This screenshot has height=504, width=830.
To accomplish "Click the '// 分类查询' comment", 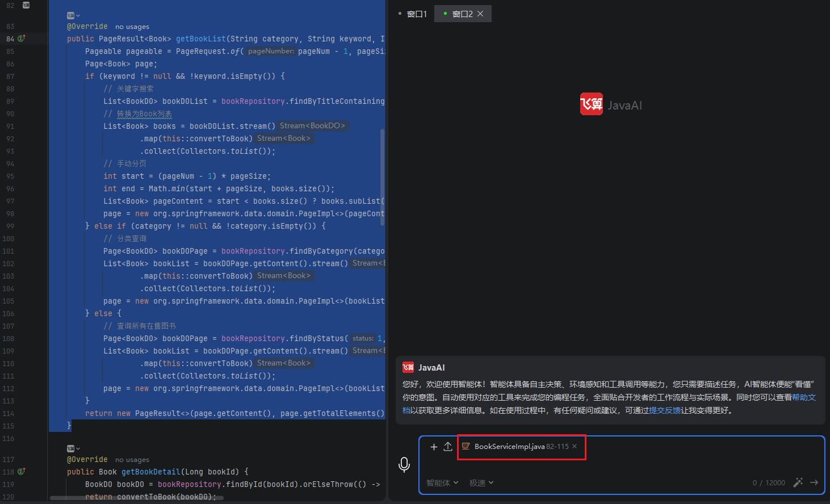I will pos(125,238).
